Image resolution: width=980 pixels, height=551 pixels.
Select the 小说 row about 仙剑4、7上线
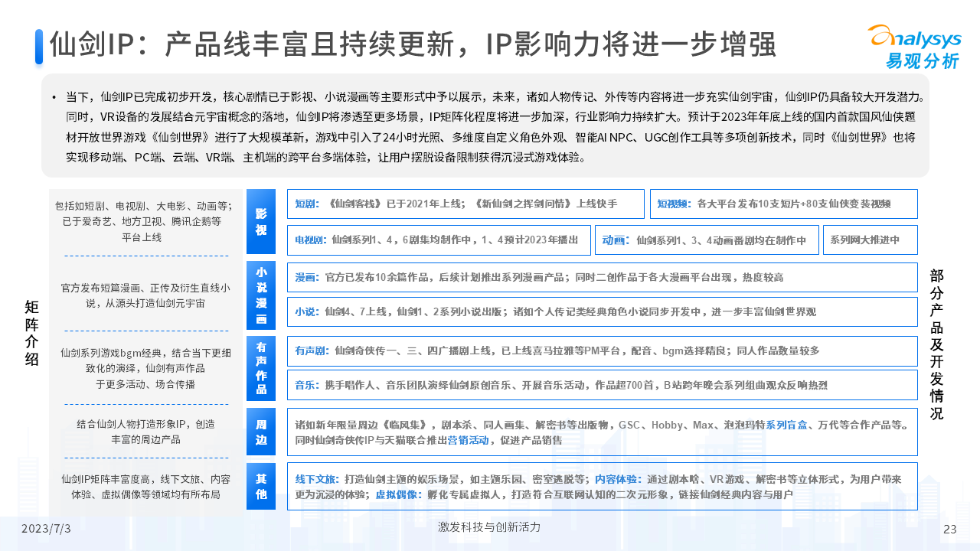pos(603,312)
